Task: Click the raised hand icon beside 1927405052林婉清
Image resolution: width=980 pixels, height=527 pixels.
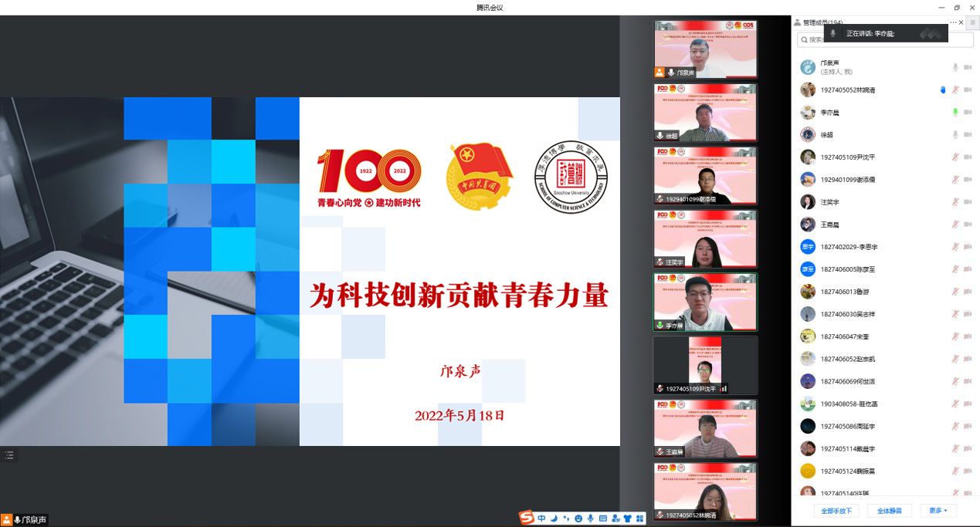Action: click(943, 90)
